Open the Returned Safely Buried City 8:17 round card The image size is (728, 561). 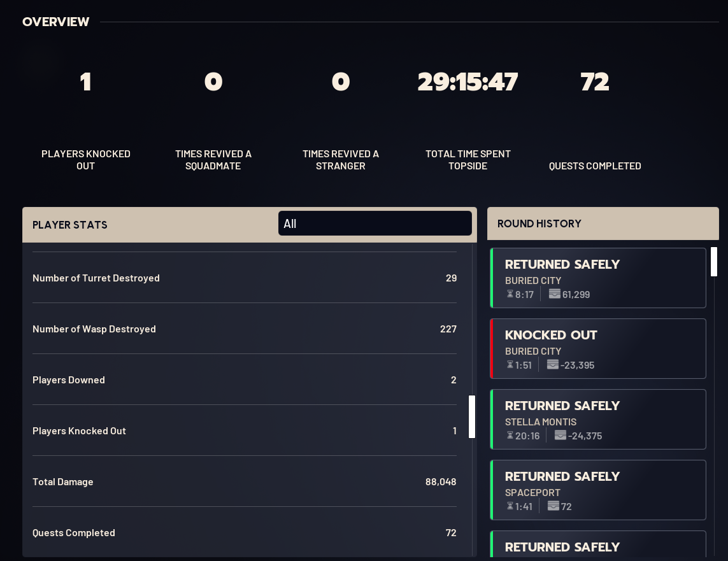tap(598, 278)
